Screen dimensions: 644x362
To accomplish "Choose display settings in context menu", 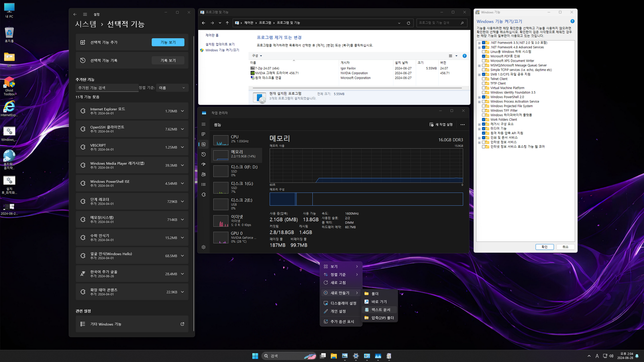I will (343, 303).
